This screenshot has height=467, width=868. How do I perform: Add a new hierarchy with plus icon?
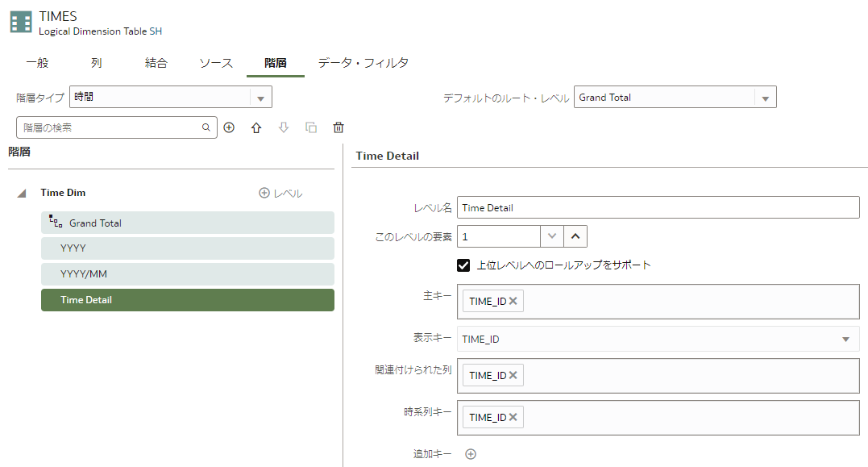point(229,128)
